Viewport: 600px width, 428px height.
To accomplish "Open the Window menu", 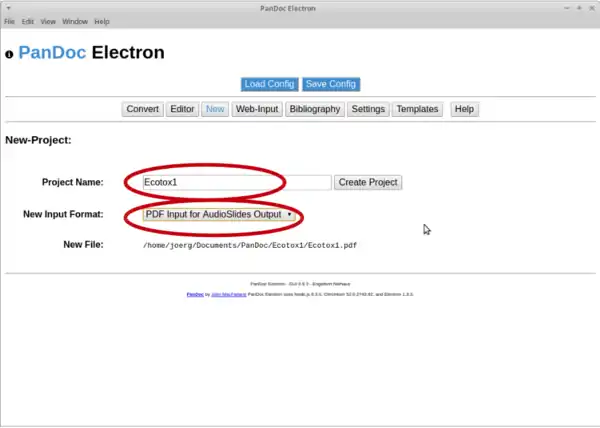I will pos(75,21).
